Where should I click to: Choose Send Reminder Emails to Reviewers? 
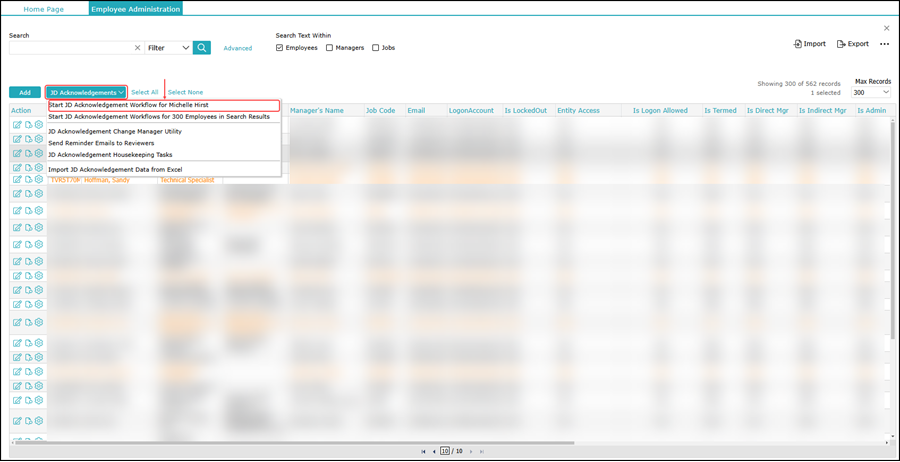pyautogui.click(x=101, y=143)
